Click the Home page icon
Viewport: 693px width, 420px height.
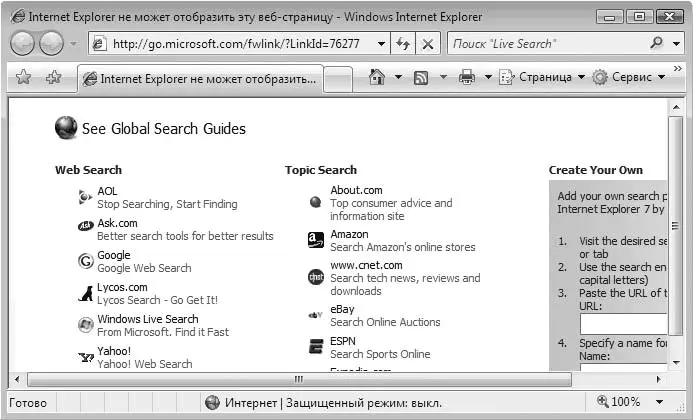[x=377, y=77]
